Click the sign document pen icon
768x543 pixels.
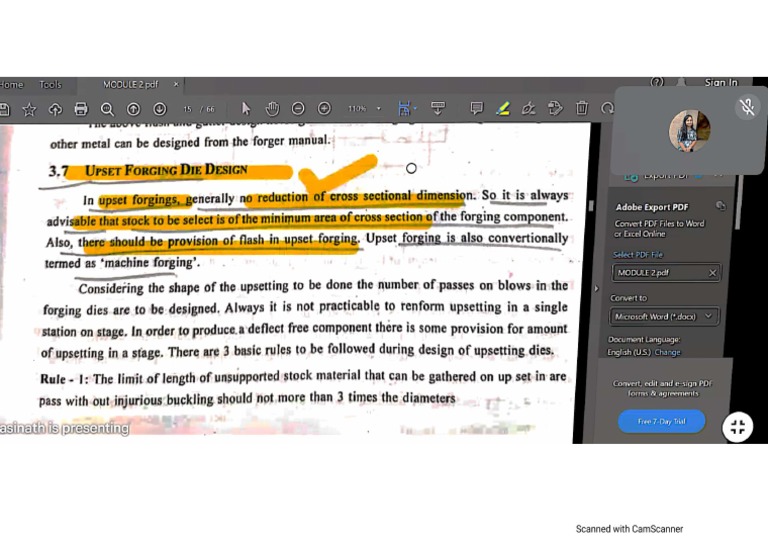point(528,108)
